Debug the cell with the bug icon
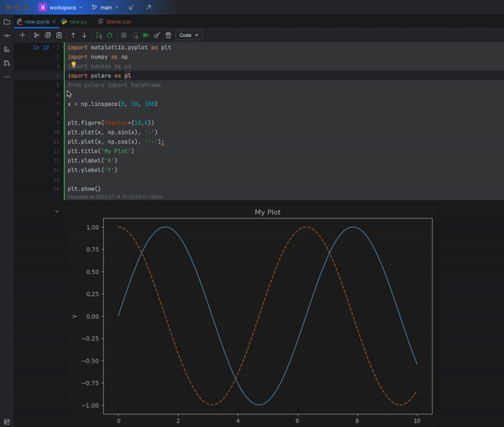The height and width of the screenshot is (427, 504). click(x=109, y=35)
